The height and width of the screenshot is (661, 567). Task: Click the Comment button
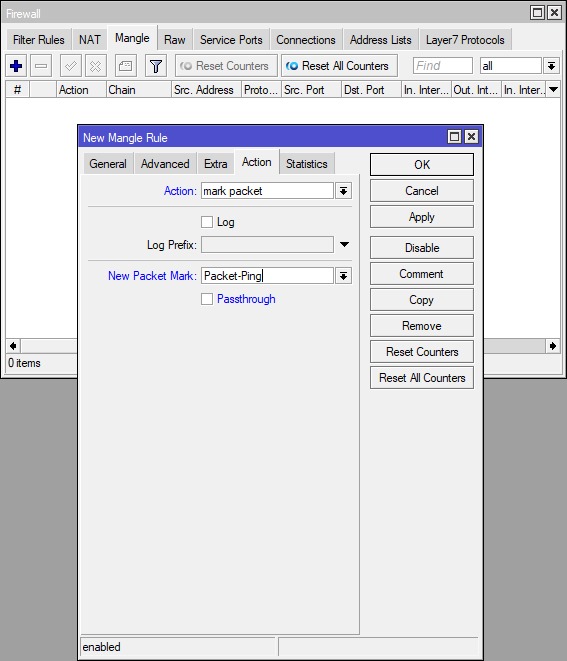click(x=422, y=274)
